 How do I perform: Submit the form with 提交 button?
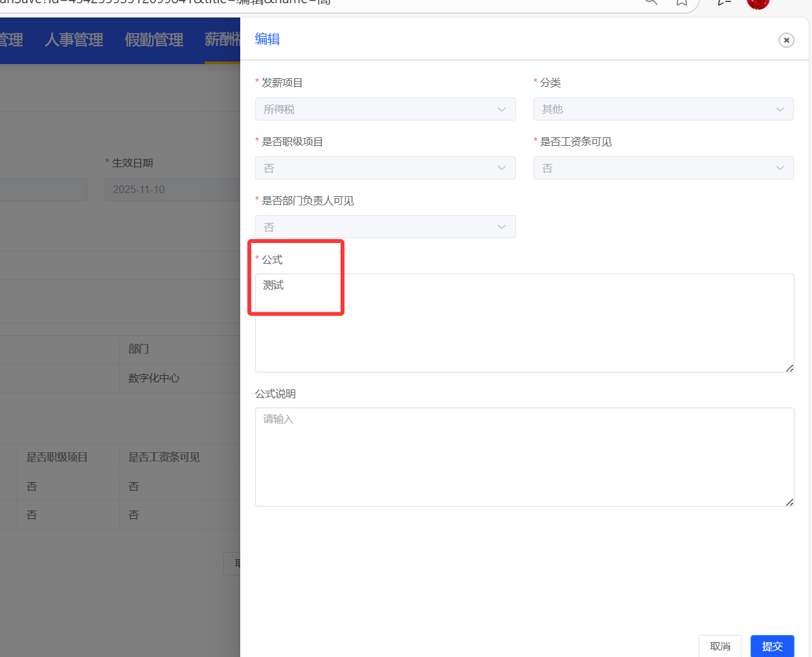pos(772,646)
